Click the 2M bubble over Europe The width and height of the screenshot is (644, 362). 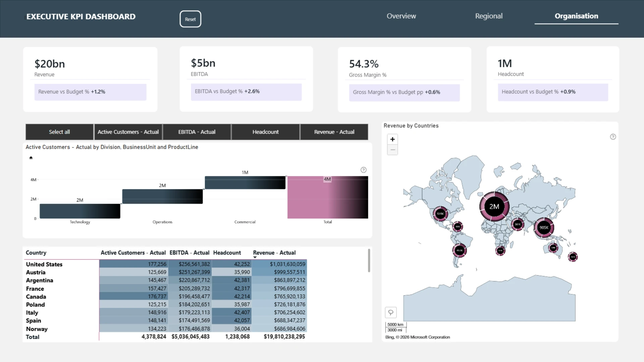494,206
